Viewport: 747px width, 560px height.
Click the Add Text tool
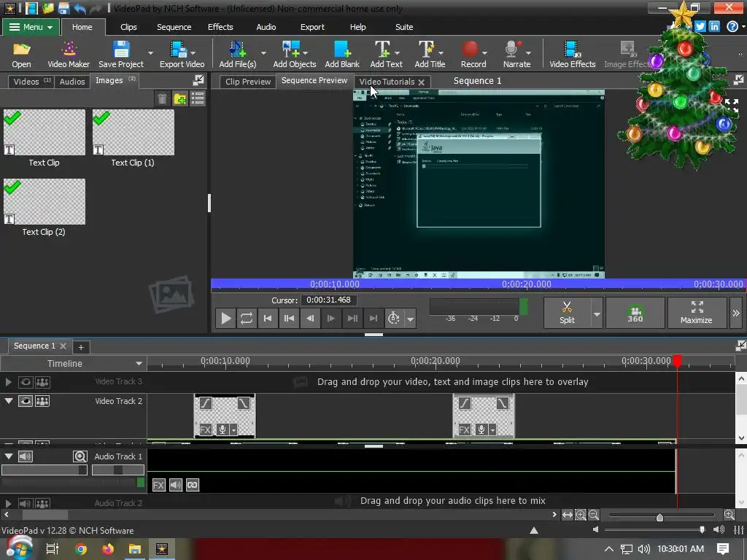point(386,54)
